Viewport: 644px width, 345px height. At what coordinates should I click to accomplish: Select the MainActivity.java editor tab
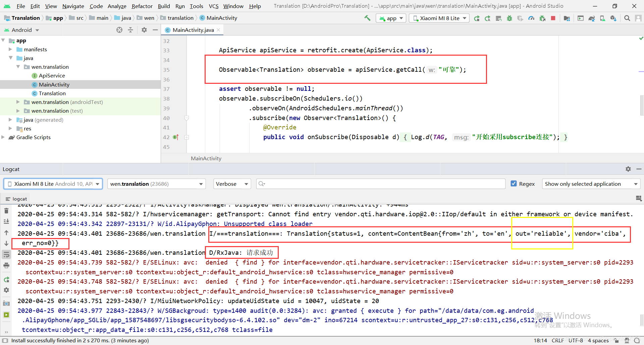[x=193, y=30]
